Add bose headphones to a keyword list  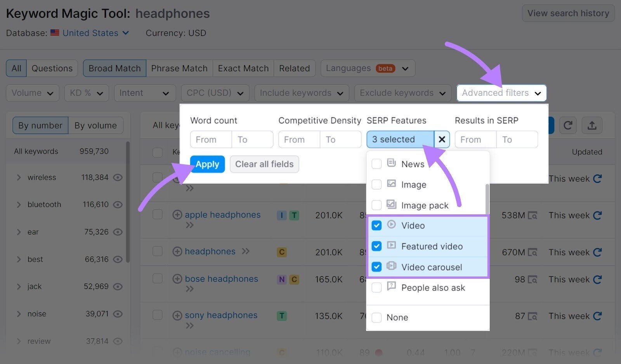[x=177, y=279]
